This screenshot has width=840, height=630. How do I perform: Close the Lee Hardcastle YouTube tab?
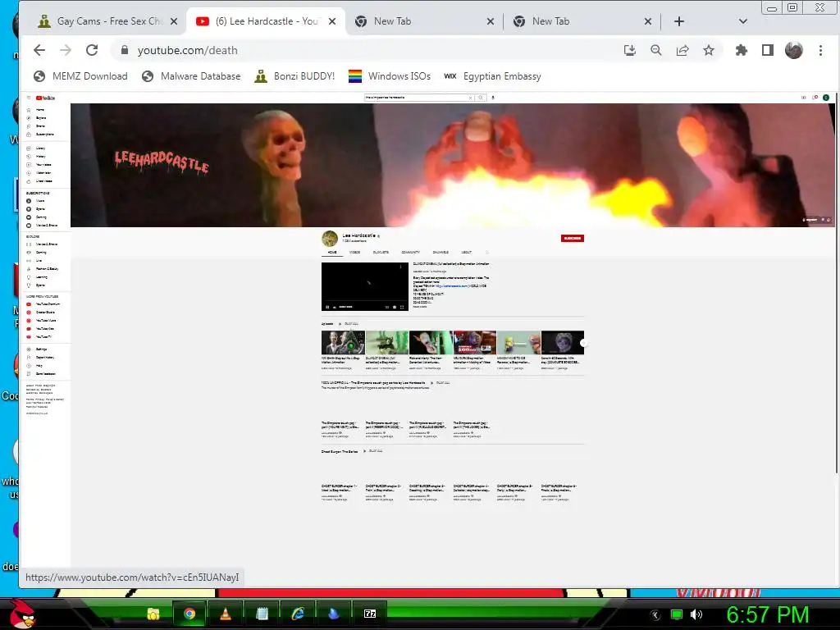click(332, 21)
